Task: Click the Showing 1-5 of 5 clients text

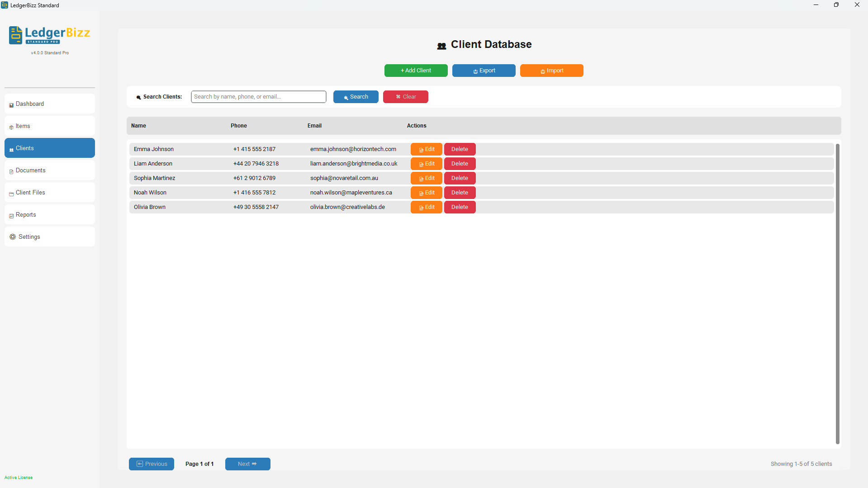Action: [801, 464]
